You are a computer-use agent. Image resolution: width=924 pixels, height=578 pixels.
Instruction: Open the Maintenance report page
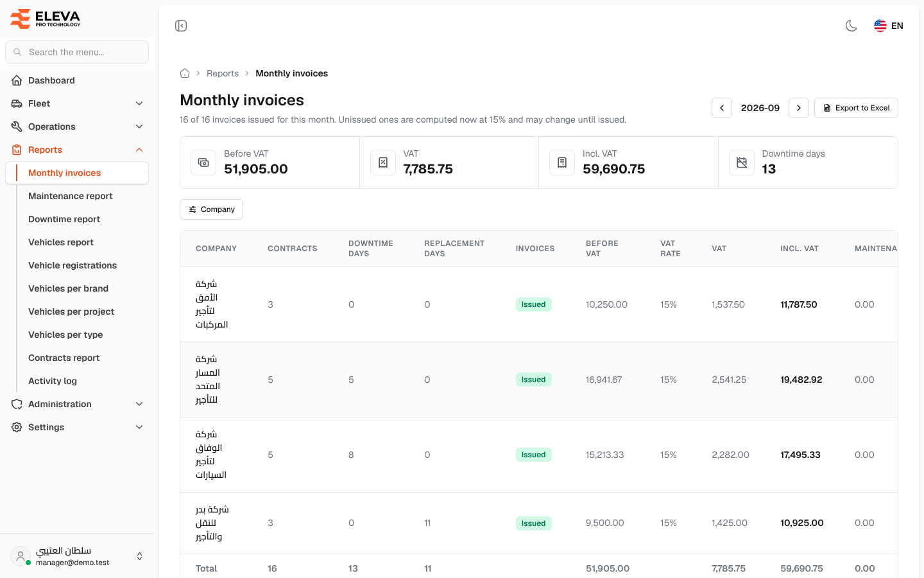tap(71, 196)
